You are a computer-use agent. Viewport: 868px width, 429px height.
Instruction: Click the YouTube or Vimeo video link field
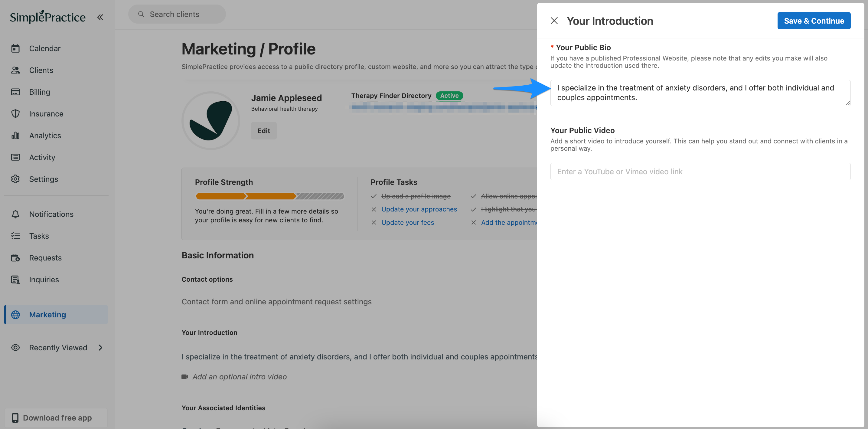tap(700, 172)
